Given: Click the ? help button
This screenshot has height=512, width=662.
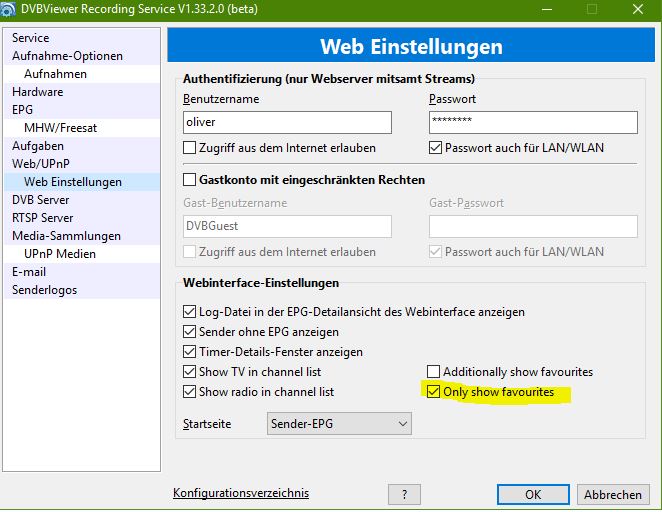Looking at the screenshot, I should point(404,494).
